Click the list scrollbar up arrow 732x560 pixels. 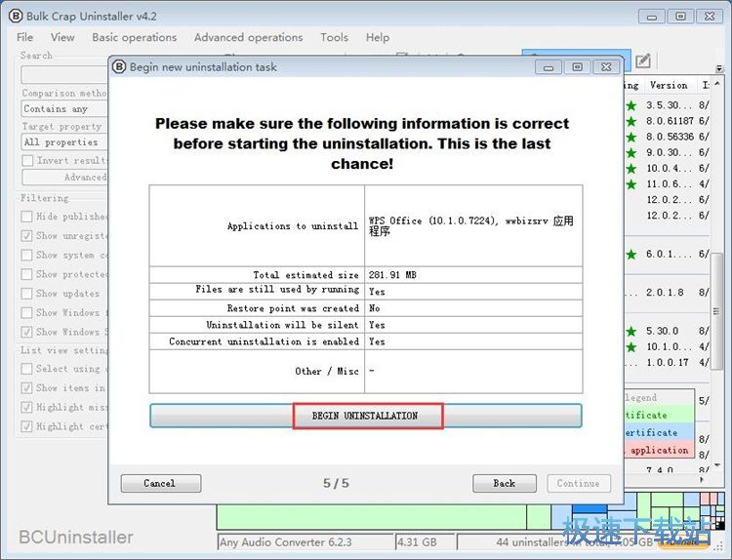coord(717,83)
